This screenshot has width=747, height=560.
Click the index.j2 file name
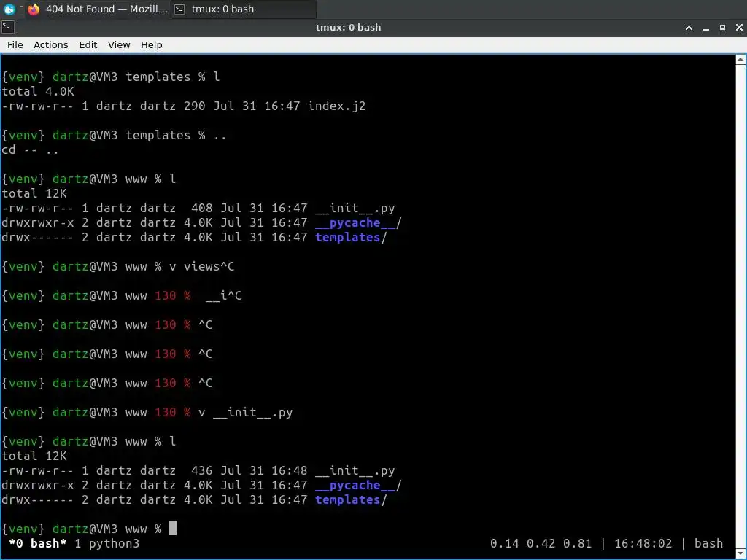337,106
